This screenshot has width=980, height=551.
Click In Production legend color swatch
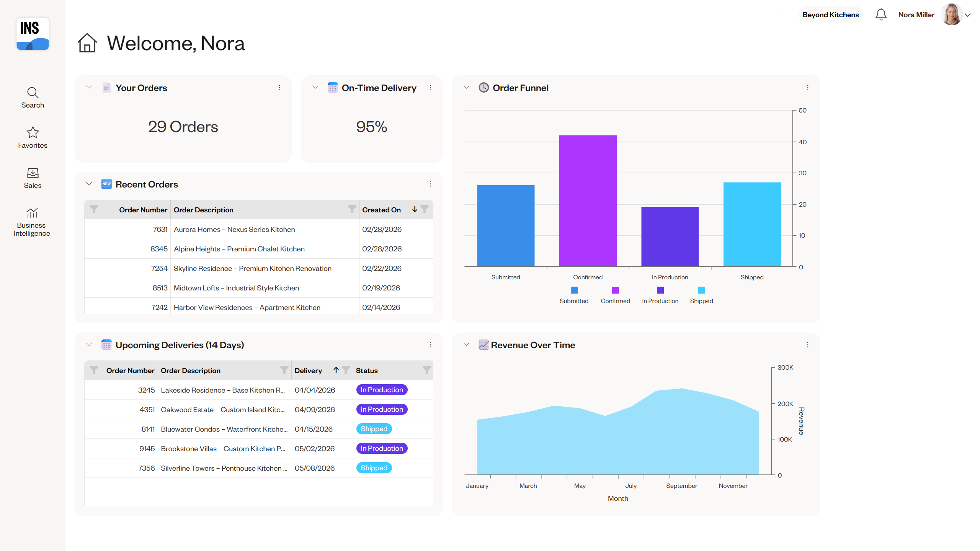[x=660, y=290]
